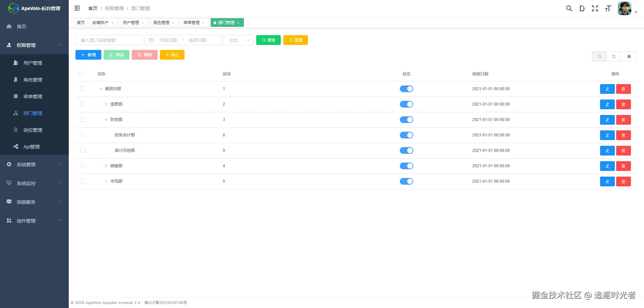This screenshot has height=308, width=644.
Task: Enter fullscreen mode via the expand icon
Action: [x=595, y=8]
